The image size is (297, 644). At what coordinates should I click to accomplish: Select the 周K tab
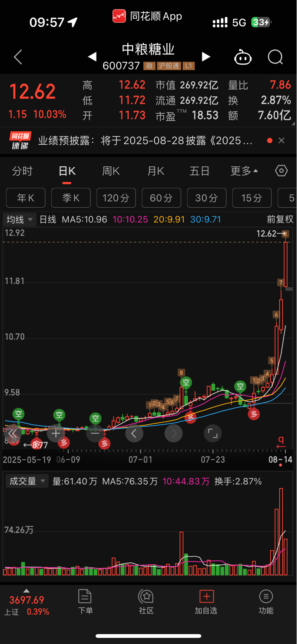pyautogui.click(x=111, y=171)
